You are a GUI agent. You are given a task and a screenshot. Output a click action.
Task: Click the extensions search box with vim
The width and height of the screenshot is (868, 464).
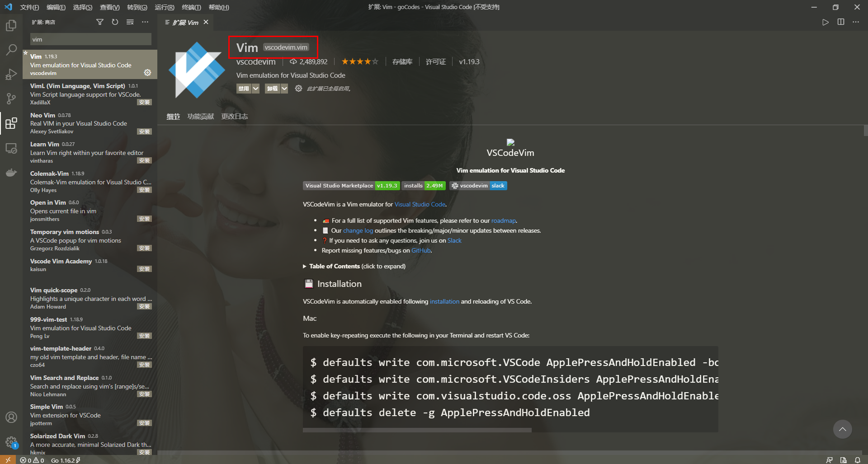tap(90, 39)
